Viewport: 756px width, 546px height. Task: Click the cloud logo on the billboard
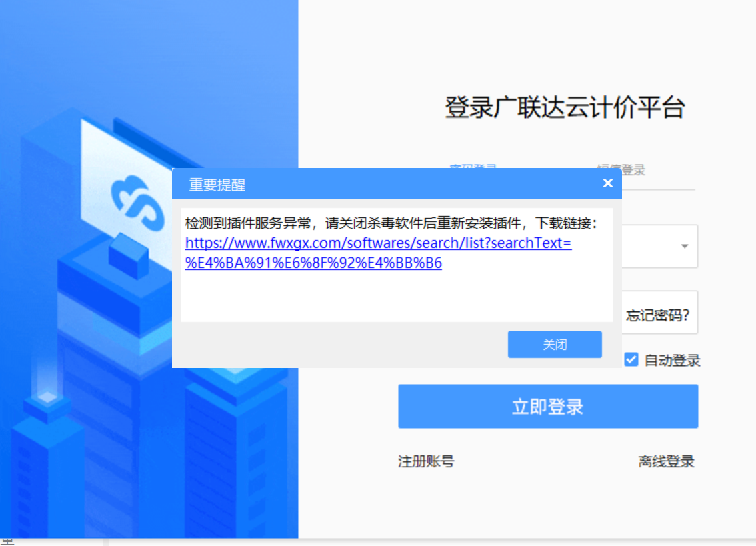point(137,203)
